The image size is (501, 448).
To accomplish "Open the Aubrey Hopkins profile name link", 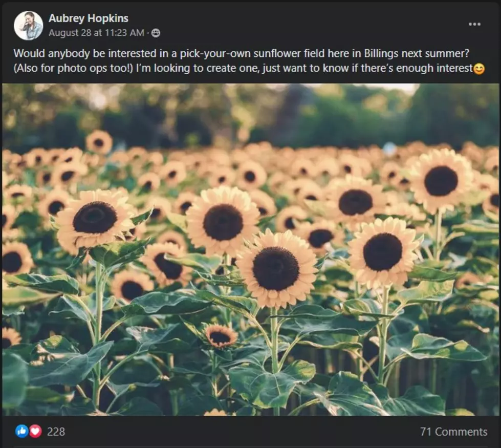I will pos(88,18).
